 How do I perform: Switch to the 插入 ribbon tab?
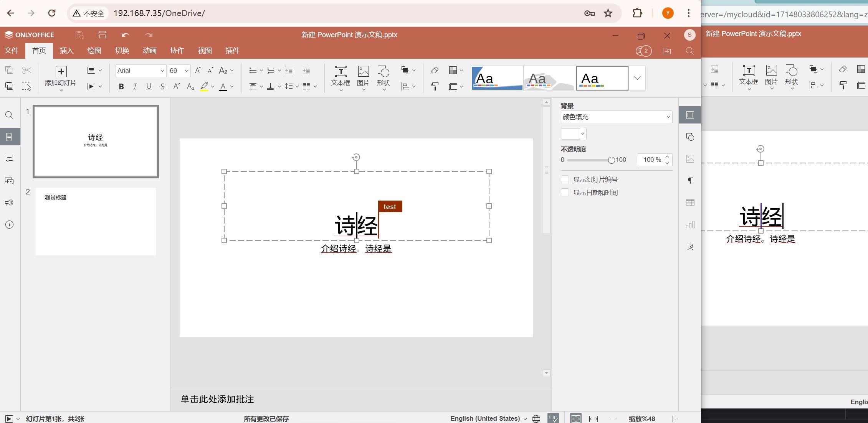click(x=66, y=50)
